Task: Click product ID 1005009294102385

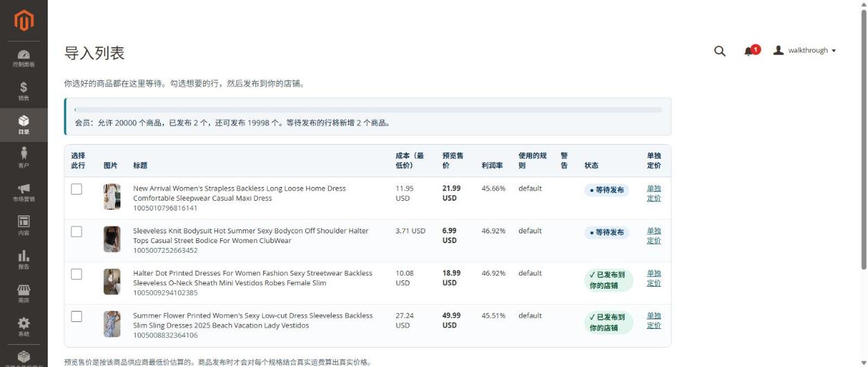Action: click(x=165, y=292)
